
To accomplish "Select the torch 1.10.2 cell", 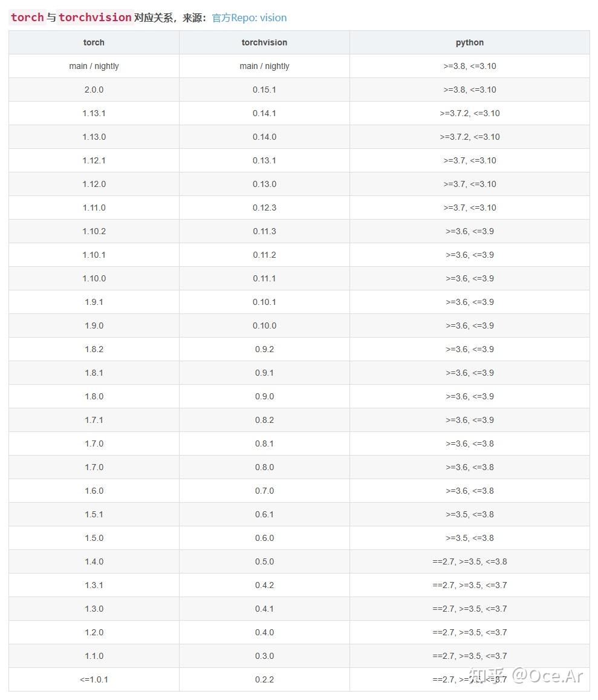I will [x=94, y=231].
